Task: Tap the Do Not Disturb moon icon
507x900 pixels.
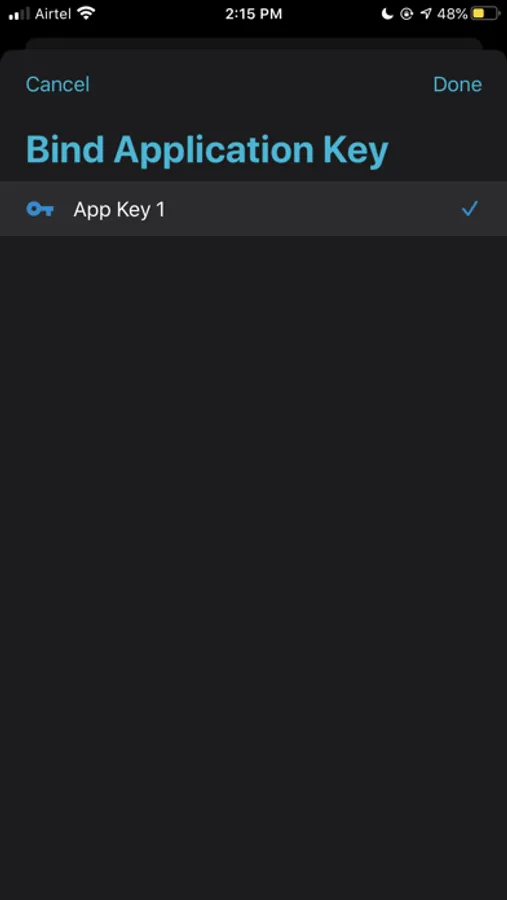Action: pos(388,14)
